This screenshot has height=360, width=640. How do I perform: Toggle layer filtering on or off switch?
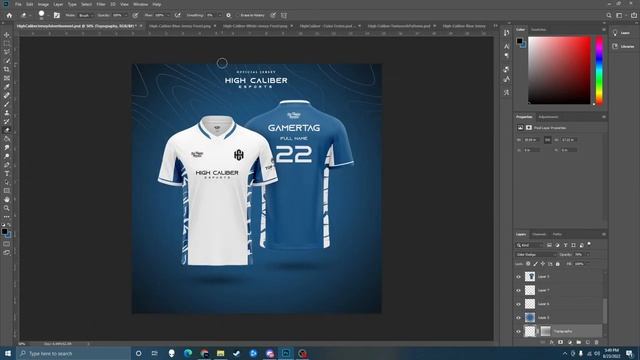(589, 244)
